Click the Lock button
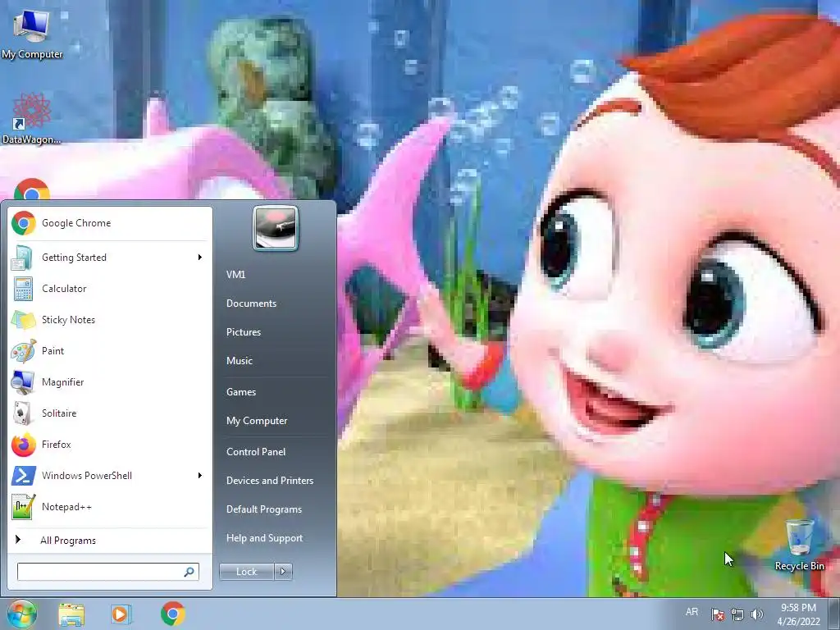The width and height of the screenshot is (840, 630). (x=247, y=572)
